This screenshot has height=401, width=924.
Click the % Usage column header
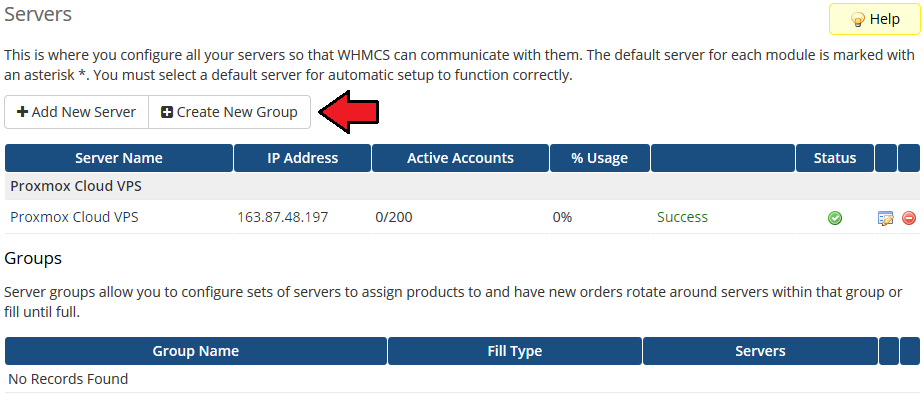[x=599, y=158]
